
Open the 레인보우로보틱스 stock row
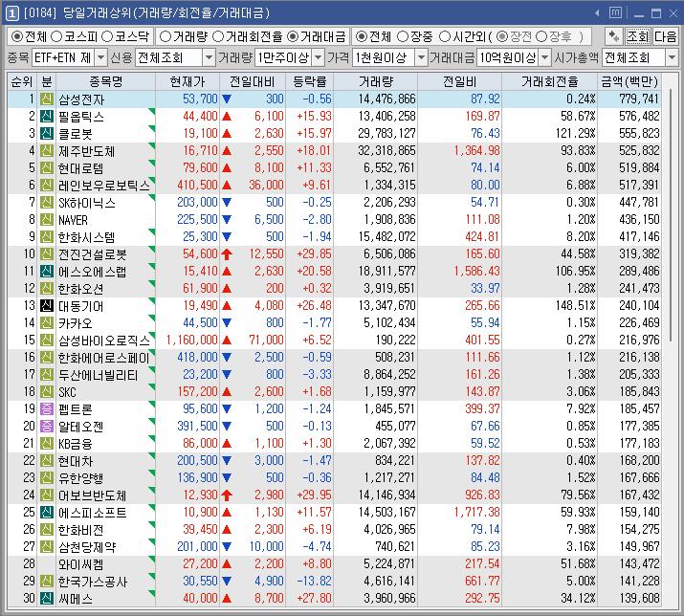(334, 185)
